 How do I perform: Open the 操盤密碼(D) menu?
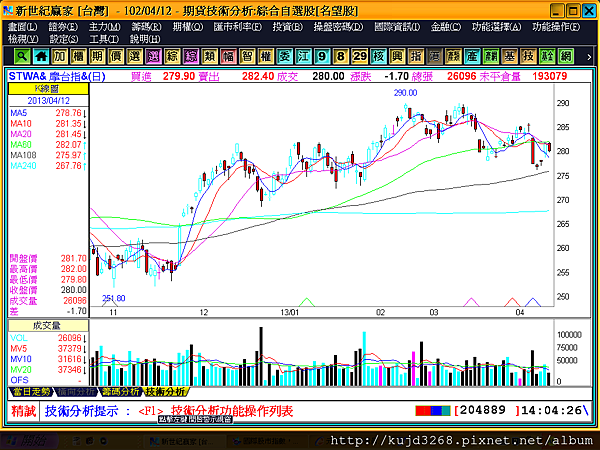click(338, 27)
